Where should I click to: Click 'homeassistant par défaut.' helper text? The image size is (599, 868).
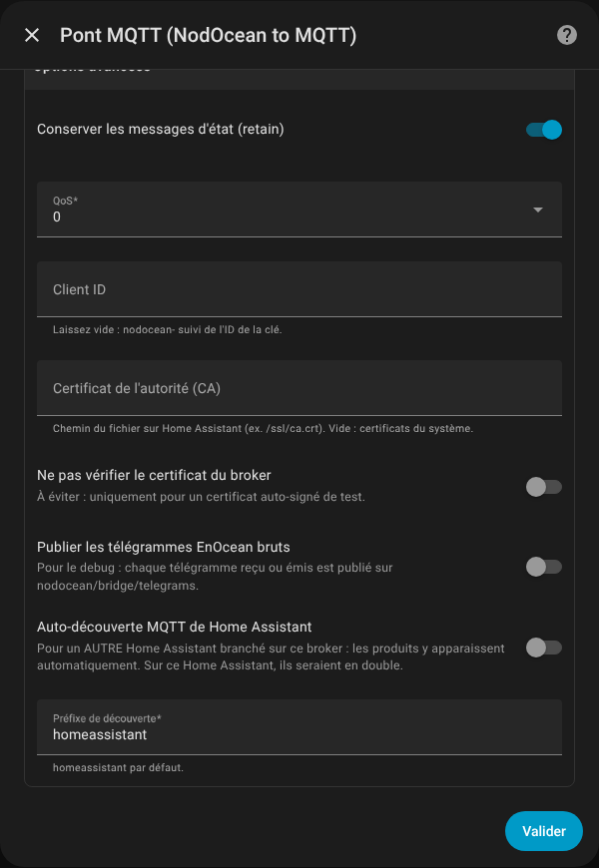coord(118,768)
